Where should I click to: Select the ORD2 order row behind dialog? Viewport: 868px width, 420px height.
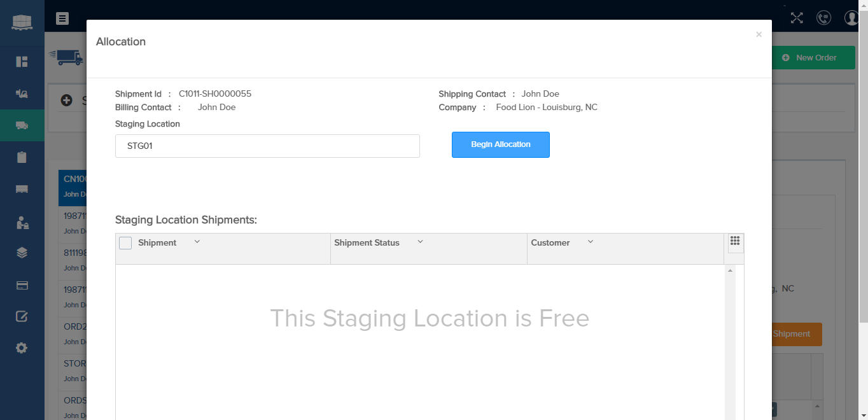[73, 335]
